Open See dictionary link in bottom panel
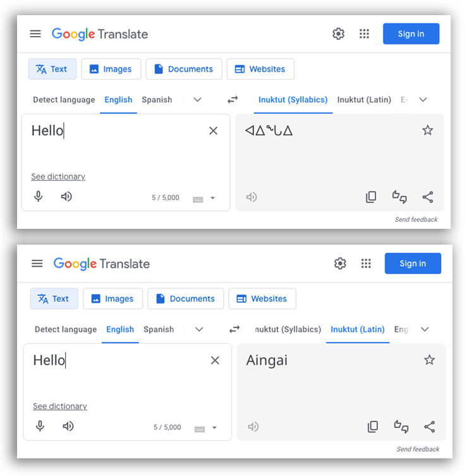467x476 pixels. [60, 406]
